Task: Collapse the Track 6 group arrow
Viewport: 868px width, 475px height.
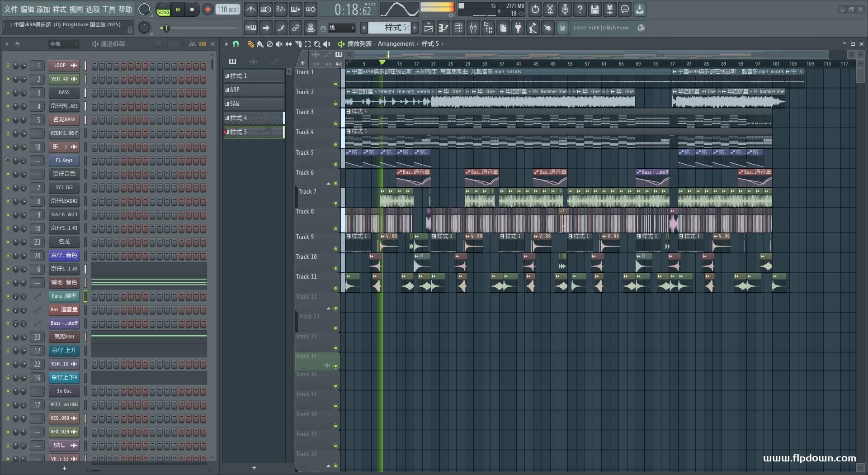Action: pos(329,183)
